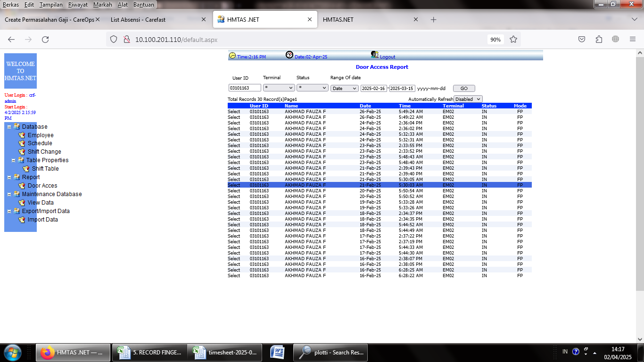Click the Shift Change item icon
The width and height of the screenshot is (644, 362).
point(22,152)
